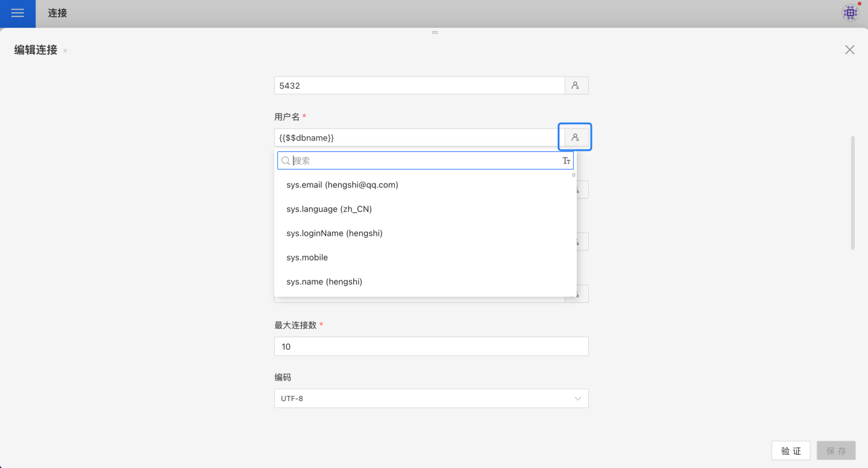Click the drag handle atop the panel
Image resolution: width=868 pixels, height=468 pixels.
(435, 32)
